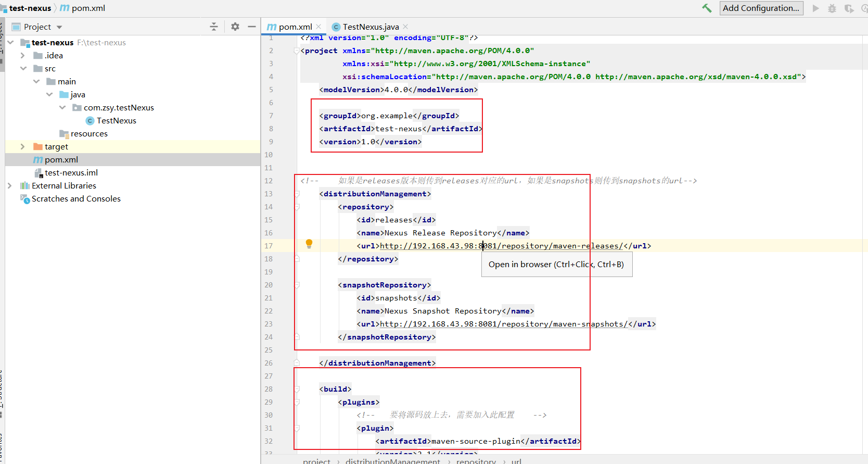868x464 pixels.
Task: Hide the Project tool window
Action: pos(252,27)
